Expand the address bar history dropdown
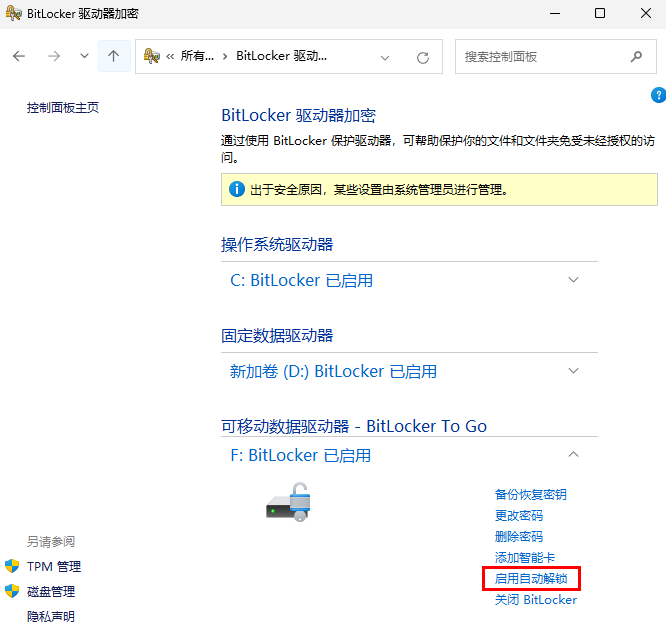The height and width of the screenshot is (643, 666). (385, 57)
